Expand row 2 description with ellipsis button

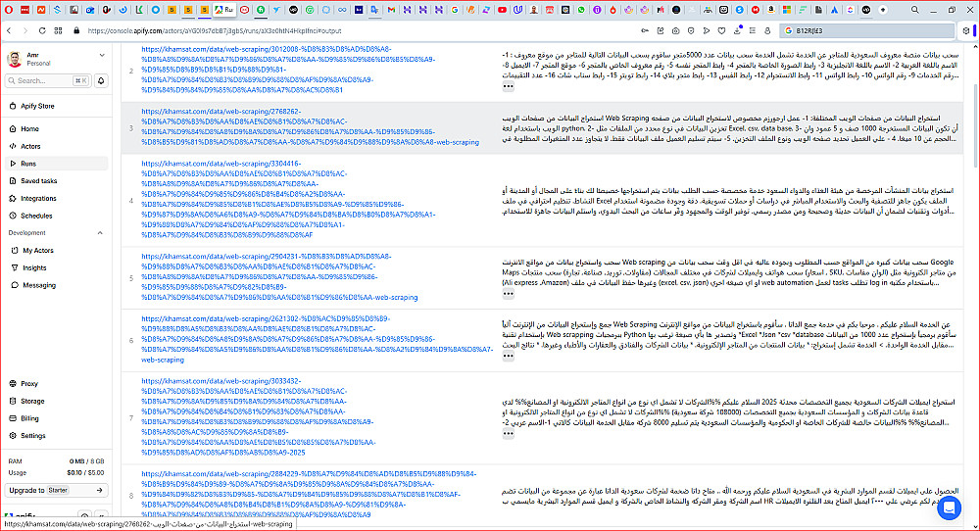(x=508, y=87)
